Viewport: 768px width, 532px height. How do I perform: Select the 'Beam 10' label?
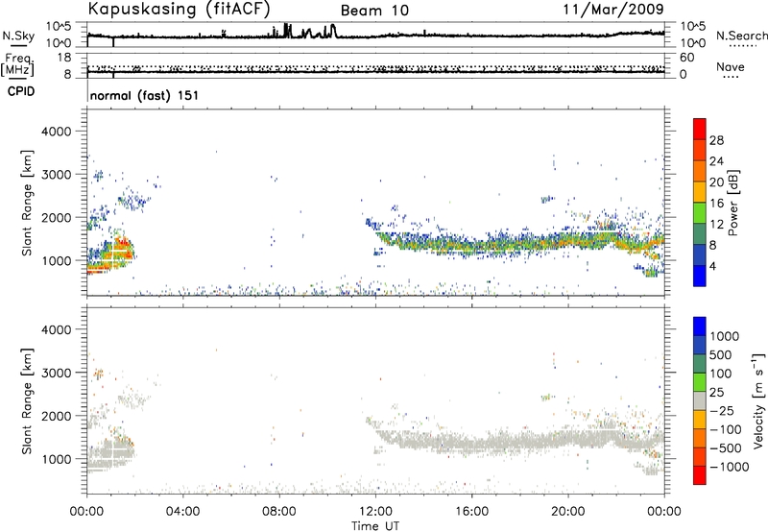tap(374, 11)
